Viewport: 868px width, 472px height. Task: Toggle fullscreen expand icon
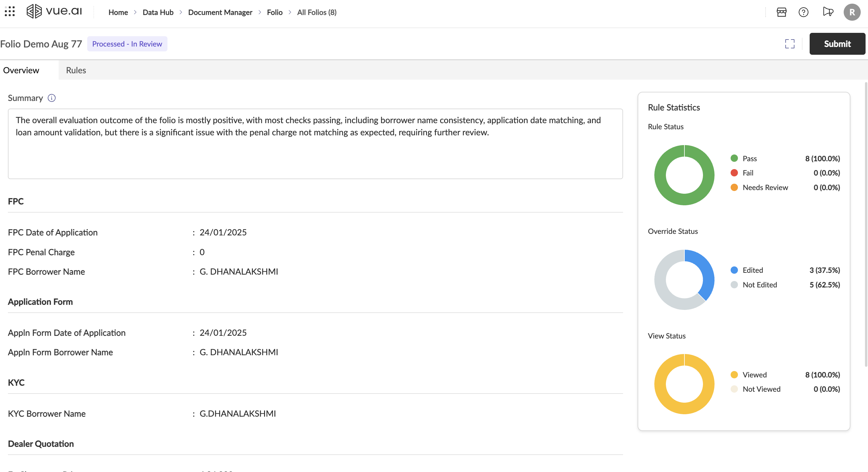click(x=790, y=44)
